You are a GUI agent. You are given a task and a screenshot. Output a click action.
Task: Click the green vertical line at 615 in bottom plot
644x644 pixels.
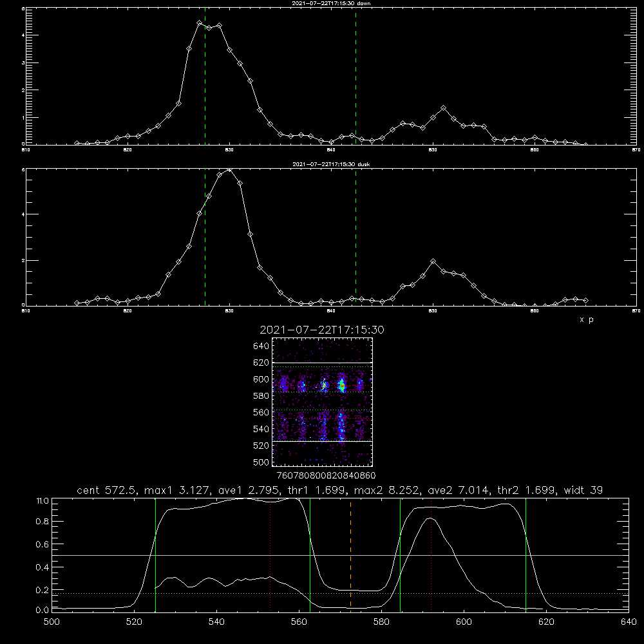[x=526, y=554]
